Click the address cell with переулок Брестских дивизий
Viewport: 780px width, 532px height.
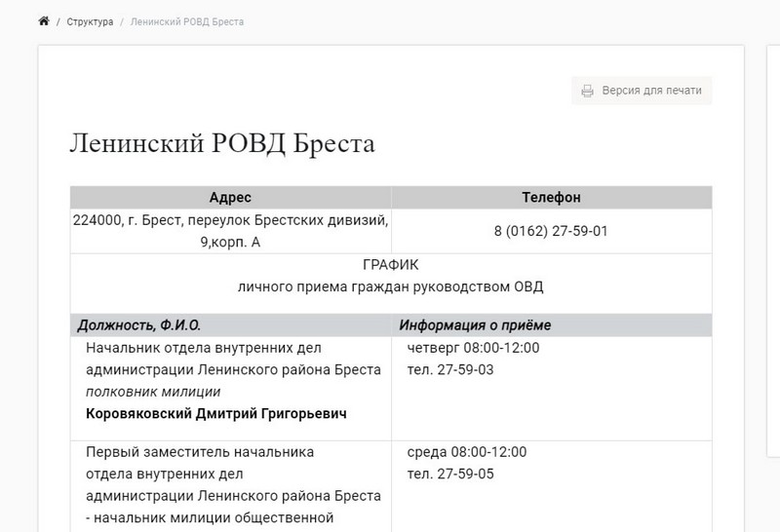[230, 231]
